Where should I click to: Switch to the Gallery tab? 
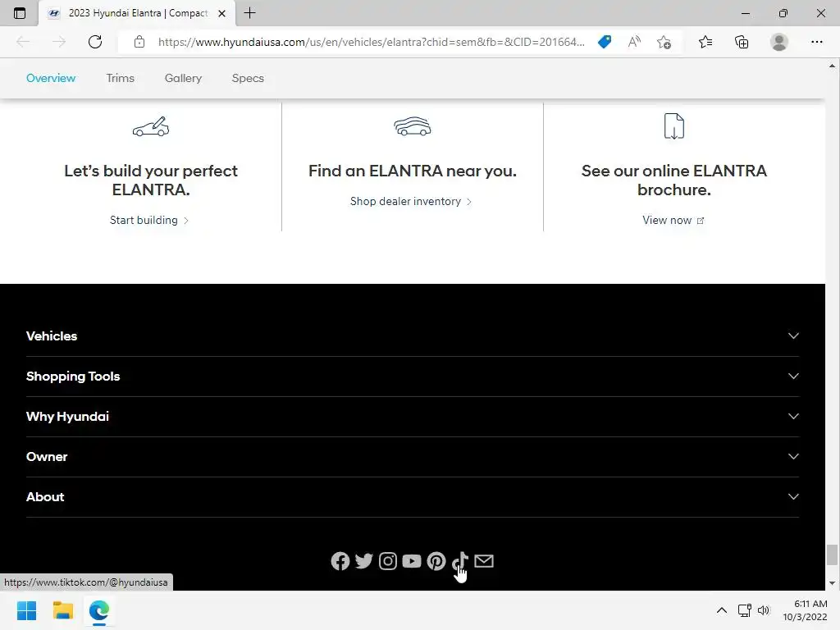(x=183, y=78)
